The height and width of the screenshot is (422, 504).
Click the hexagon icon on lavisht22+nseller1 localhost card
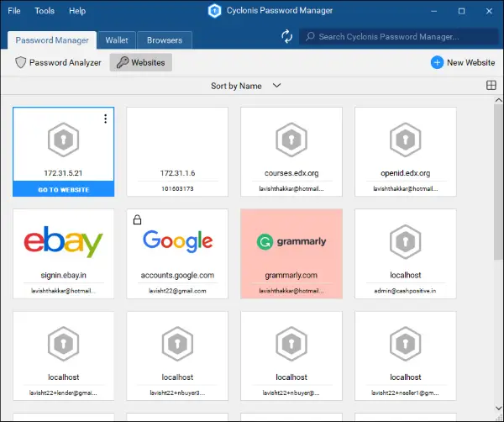406,344
